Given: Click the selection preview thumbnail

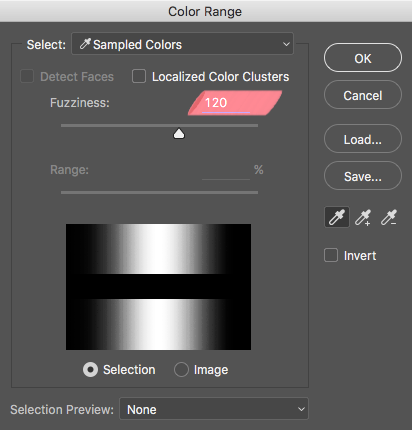Looking at the screenshot, I should (158, 287).
